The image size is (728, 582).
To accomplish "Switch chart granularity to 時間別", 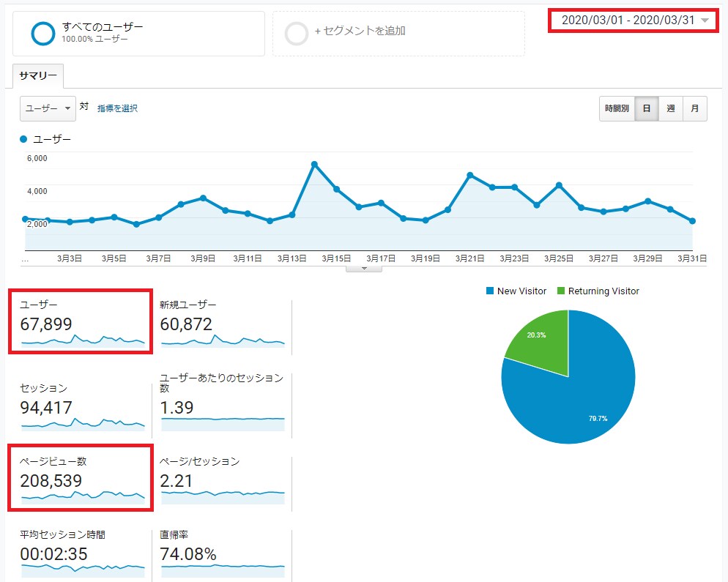I will pyautogui.click(x=617, y=108).
